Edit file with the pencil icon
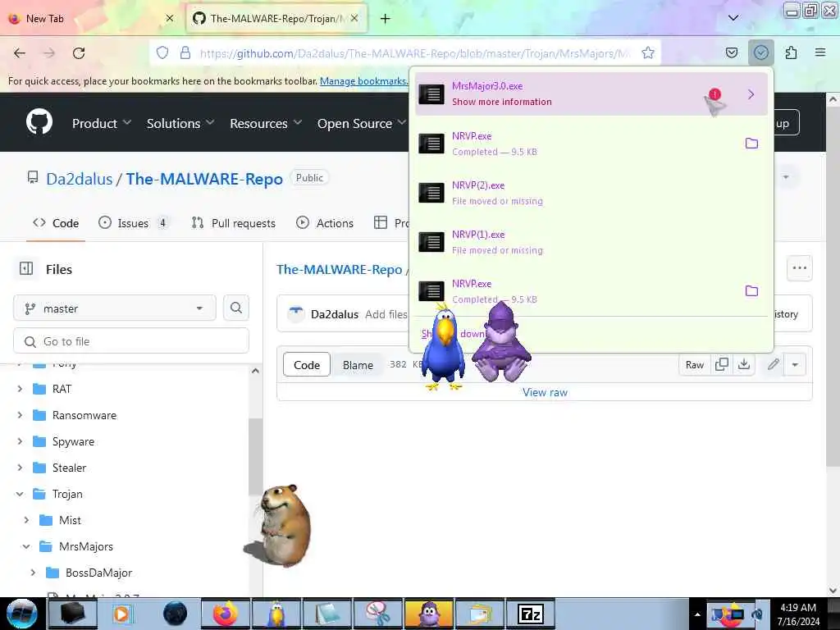Screen dimensions: 840x630 [x=773, y=365]
